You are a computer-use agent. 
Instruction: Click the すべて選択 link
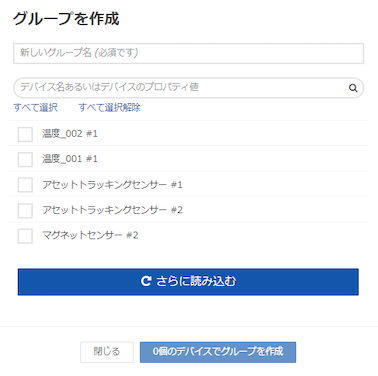pos(35,107)
